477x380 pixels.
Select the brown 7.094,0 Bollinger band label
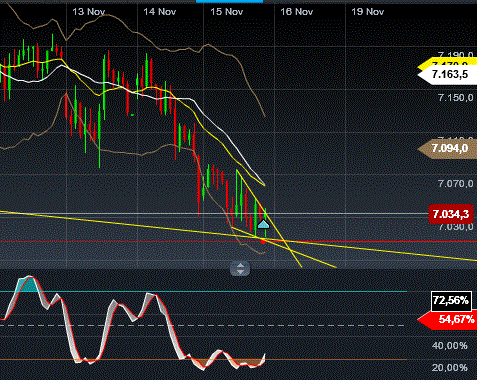click(448, 148)
